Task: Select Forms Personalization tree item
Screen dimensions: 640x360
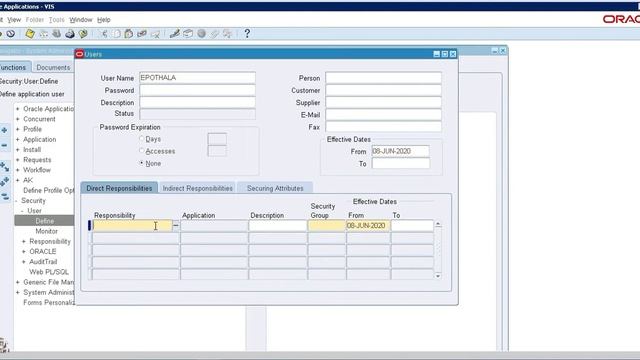Action: [x=49, y=302]
